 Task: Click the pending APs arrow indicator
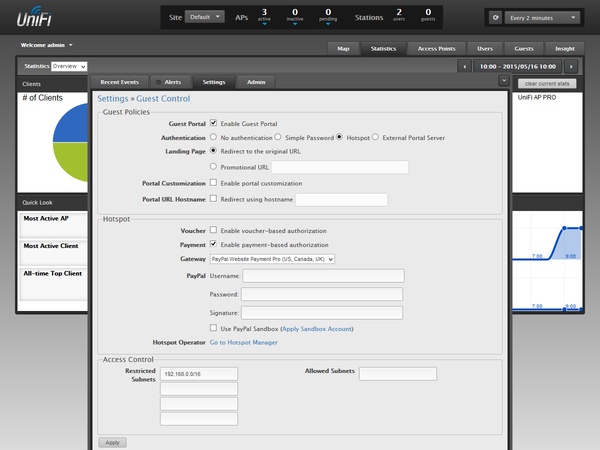point(329,23)
